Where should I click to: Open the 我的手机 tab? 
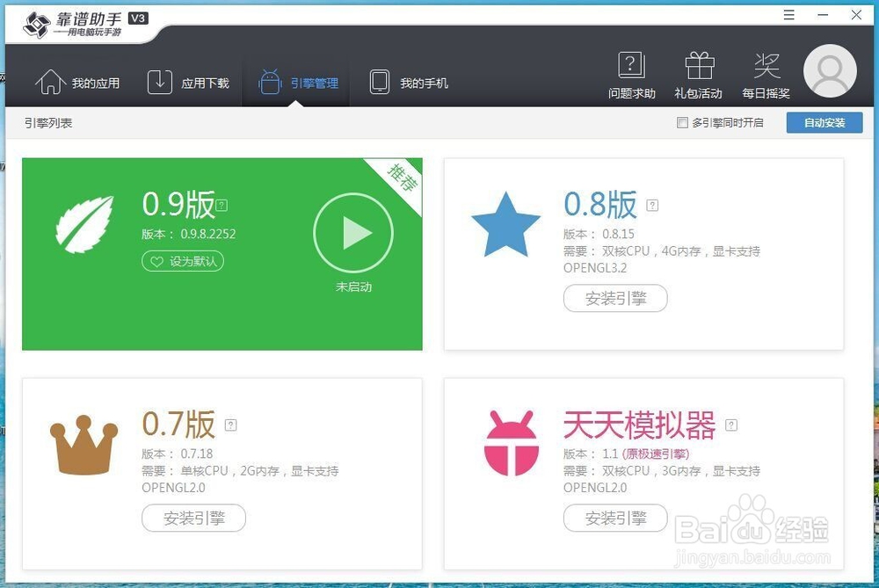(409, 83)
